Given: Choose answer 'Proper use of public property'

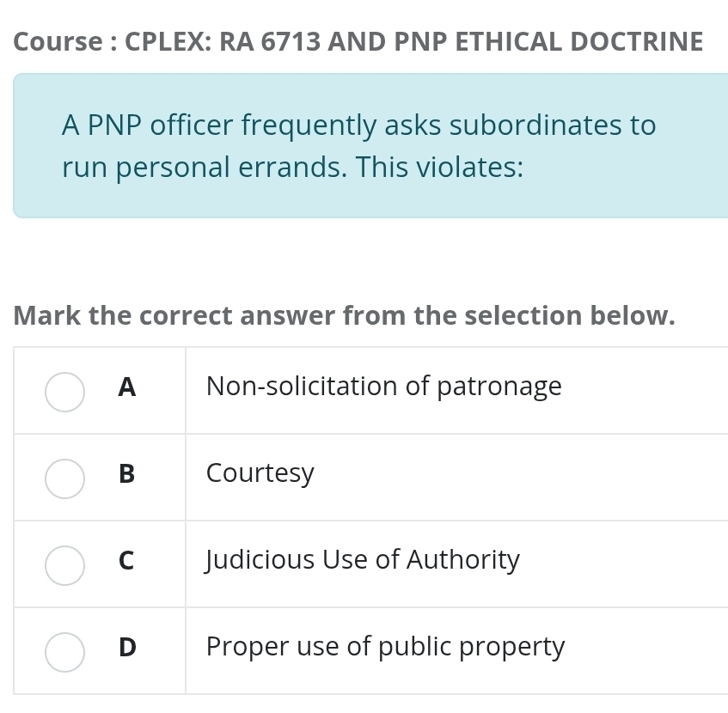Looking at the screenshot, I should 385,646.
